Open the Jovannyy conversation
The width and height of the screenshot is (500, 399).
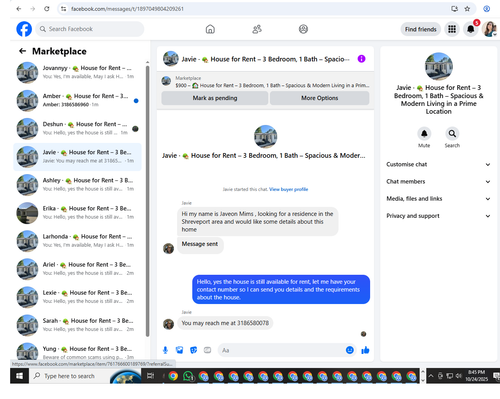click(x=77, y=72)
